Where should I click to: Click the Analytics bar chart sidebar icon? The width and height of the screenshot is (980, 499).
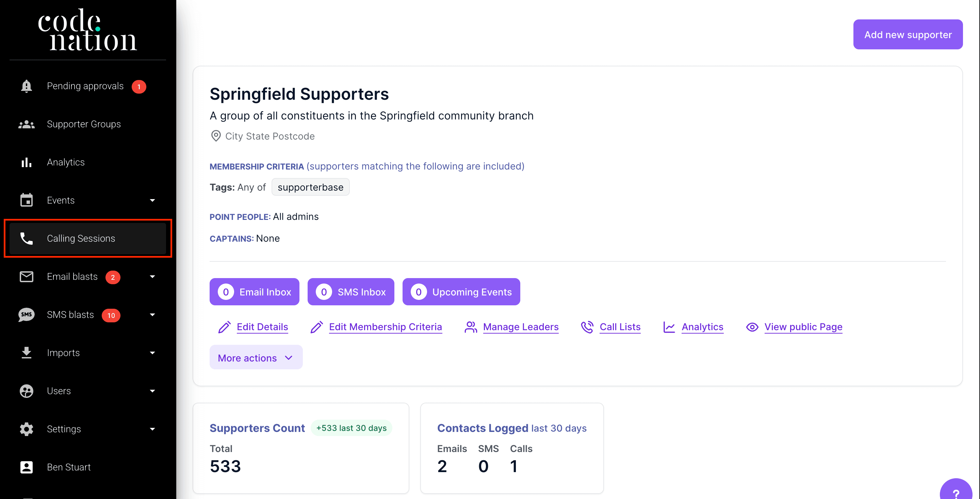click(26, 162)
